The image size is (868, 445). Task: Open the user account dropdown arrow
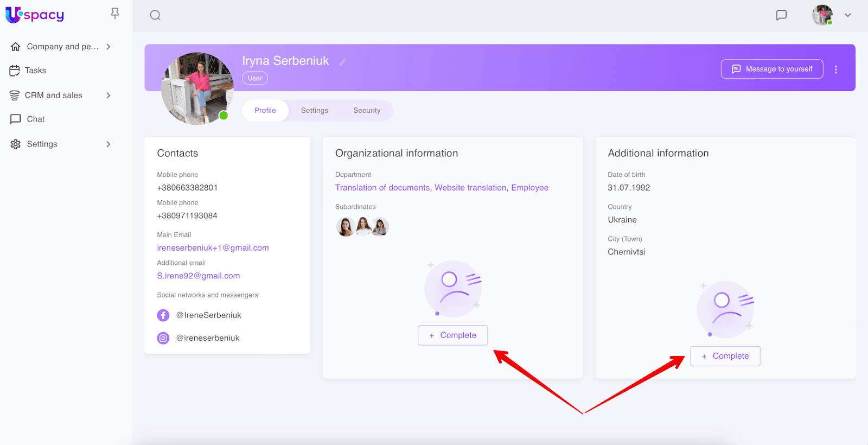click(x=847, y=15)
